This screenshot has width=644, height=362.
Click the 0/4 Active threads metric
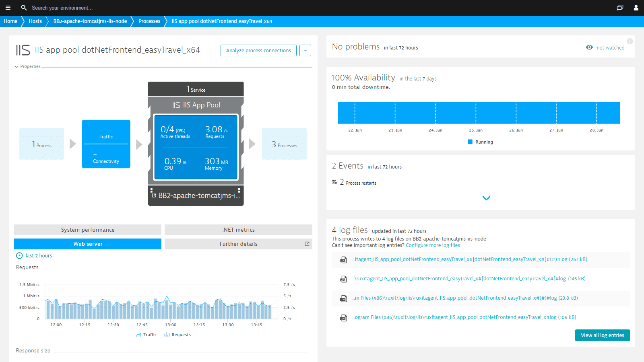click(x=175, y=132)
